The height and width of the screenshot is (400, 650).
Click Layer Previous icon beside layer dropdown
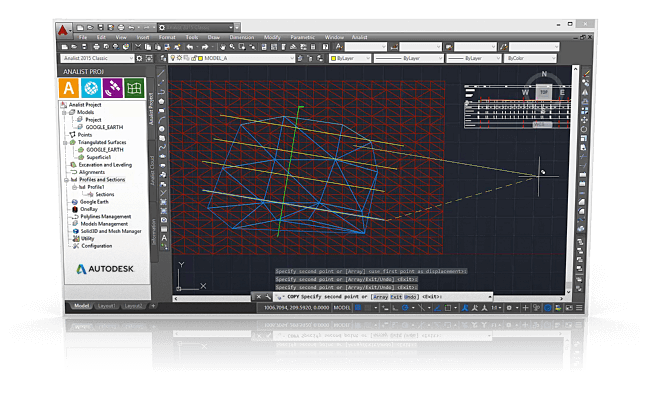coord(310,58)
